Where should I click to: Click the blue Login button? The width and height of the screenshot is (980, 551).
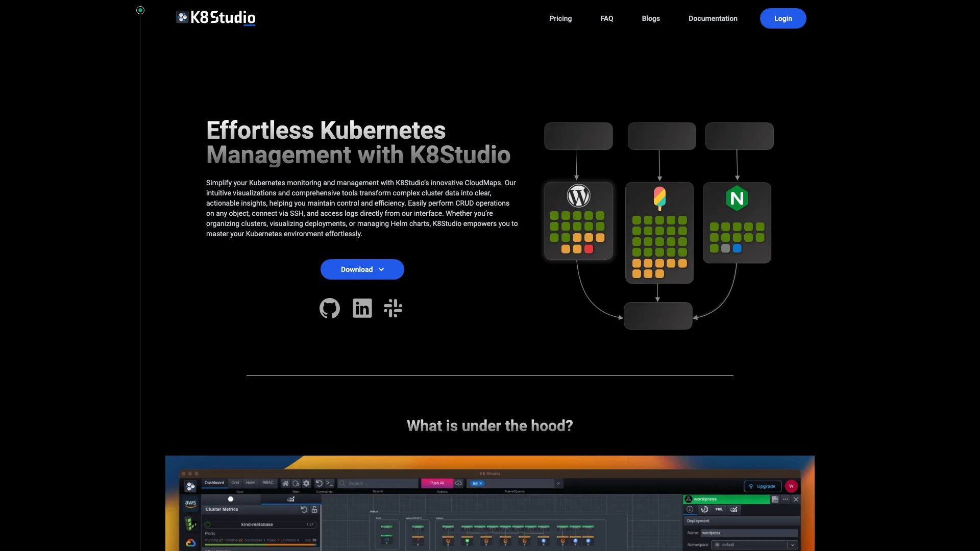[783, 18]
